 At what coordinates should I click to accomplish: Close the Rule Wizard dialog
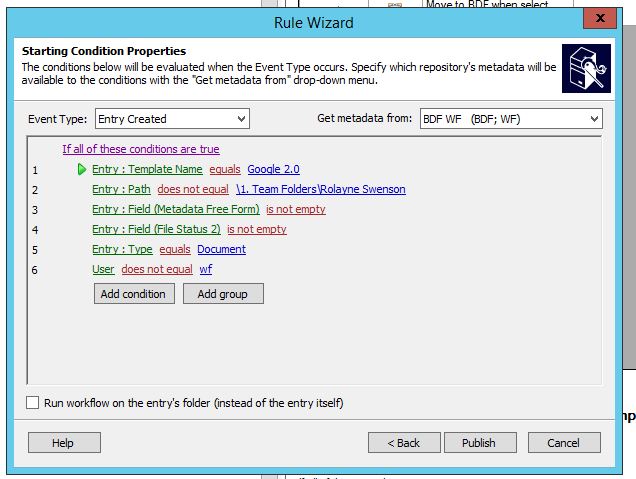coord(600,18)
